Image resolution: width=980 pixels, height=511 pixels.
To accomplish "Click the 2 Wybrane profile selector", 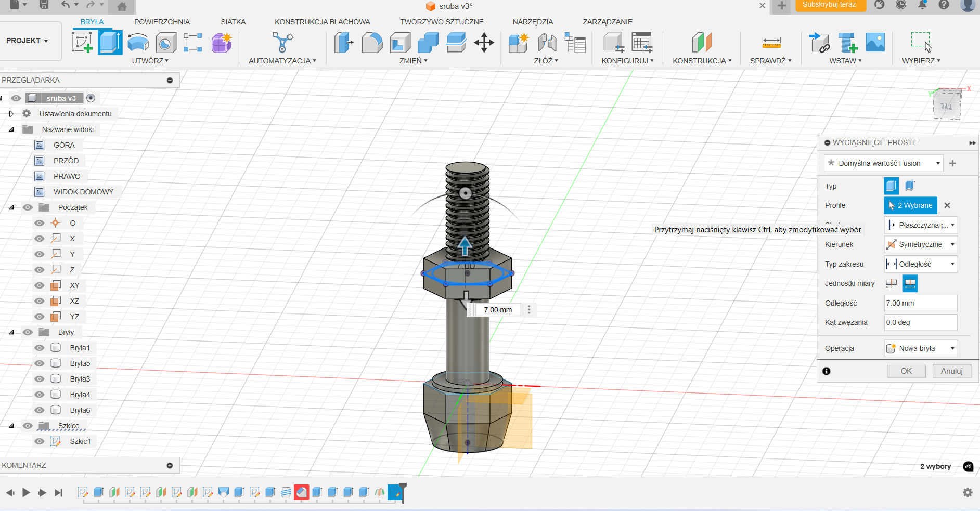I will [911, 205].
